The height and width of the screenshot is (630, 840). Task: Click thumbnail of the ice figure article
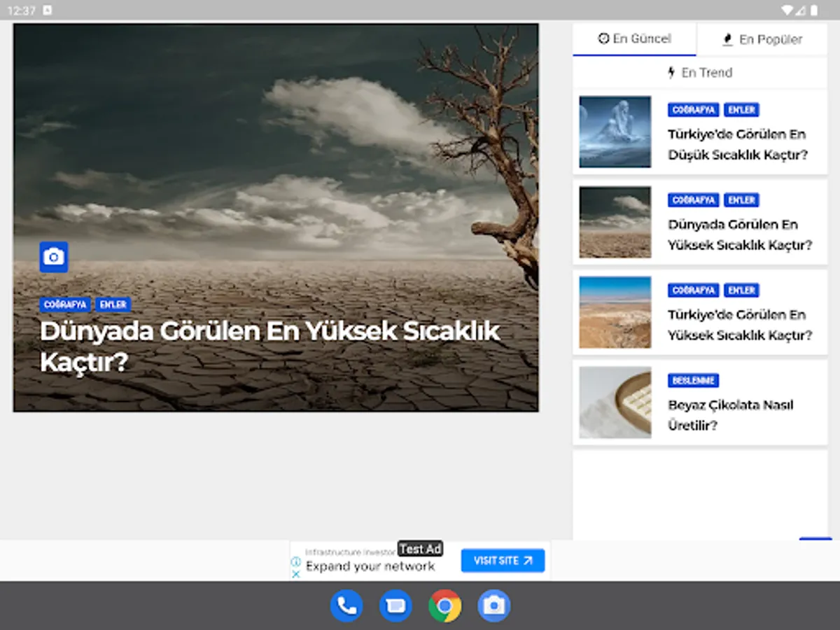coord(615,132)
